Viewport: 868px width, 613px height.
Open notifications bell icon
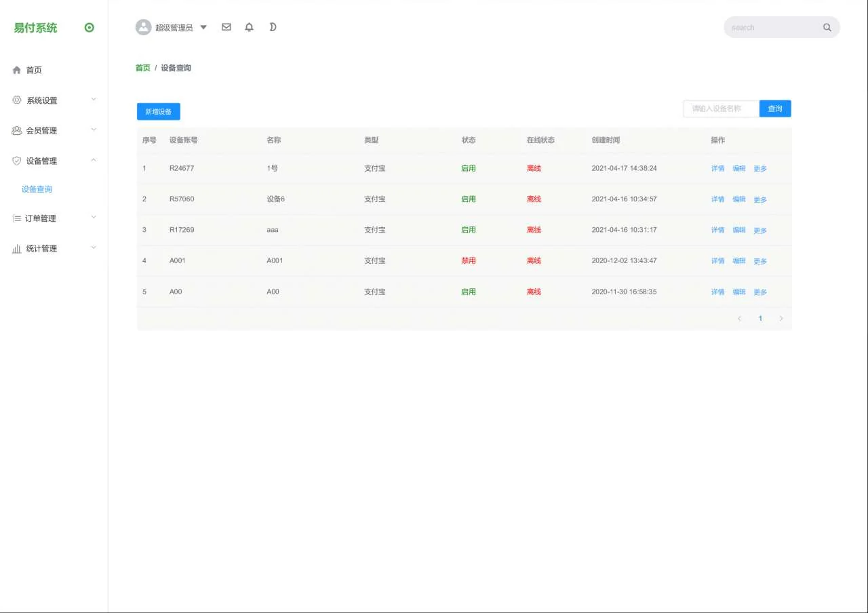(249, 27)
